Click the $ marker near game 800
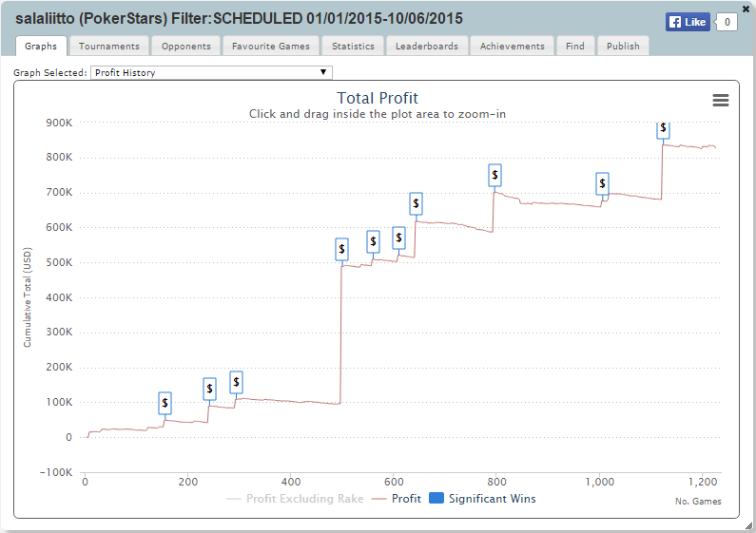 point(494,175)
